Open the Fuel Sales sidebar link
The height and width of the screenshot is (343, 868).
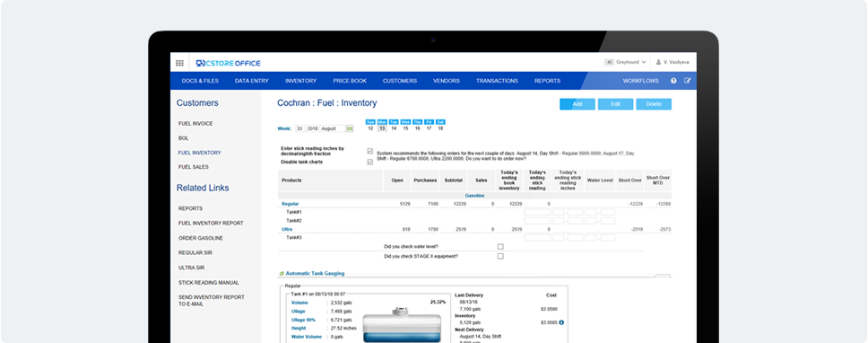(x=193, y=167)
